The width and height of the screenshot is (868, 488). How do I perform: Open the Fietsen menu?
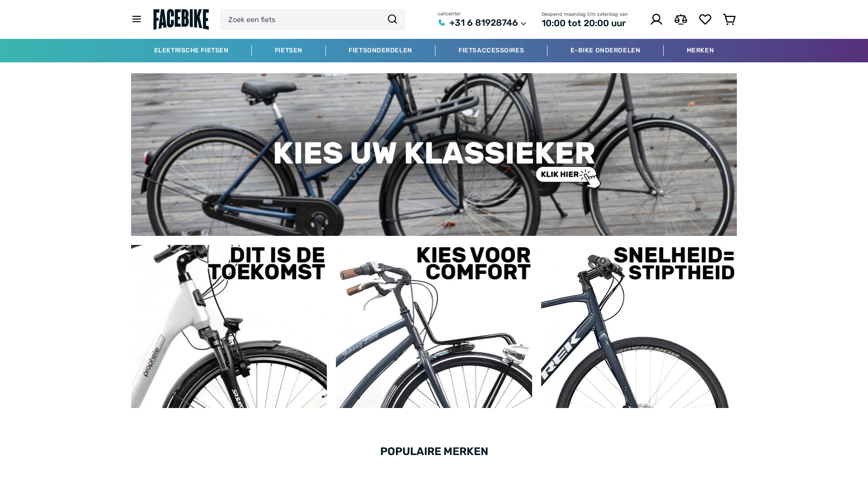point(288,51)
